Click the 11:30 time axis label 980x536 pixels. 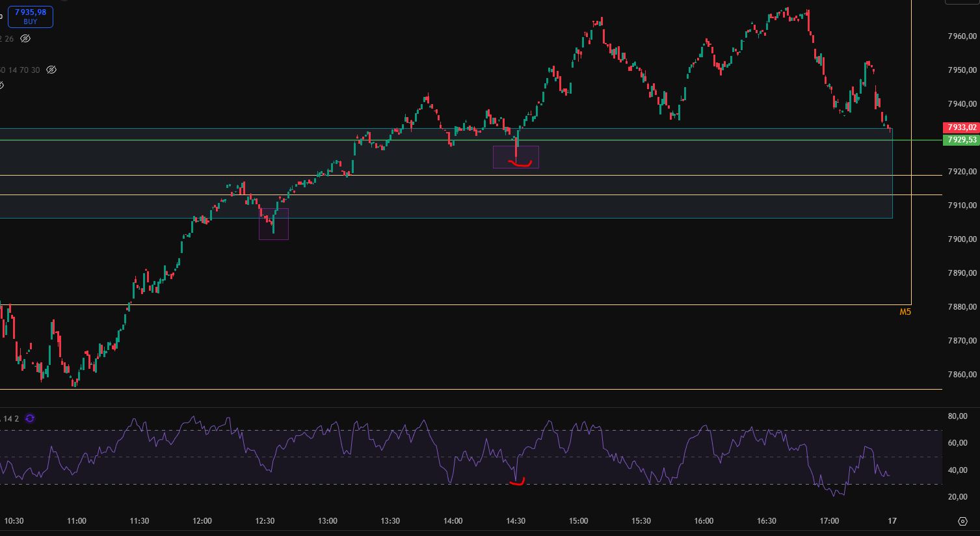[x=140, y=521]
